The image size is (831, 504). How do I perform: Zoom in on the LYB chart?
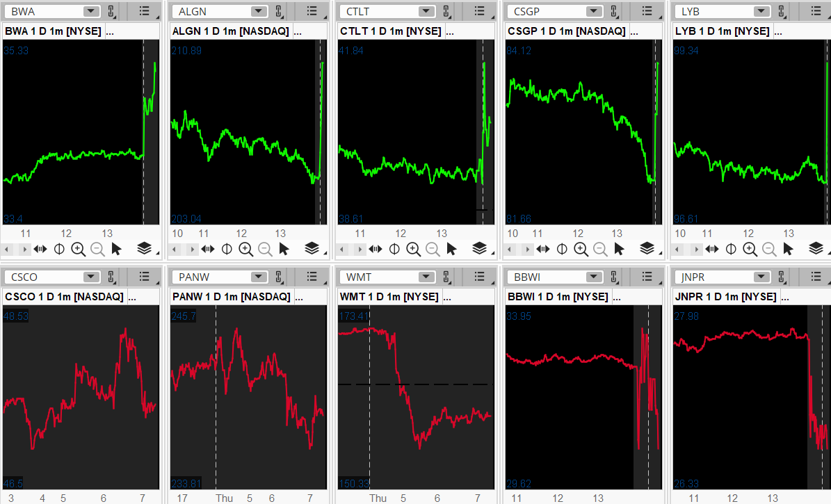tap(750, 249)
